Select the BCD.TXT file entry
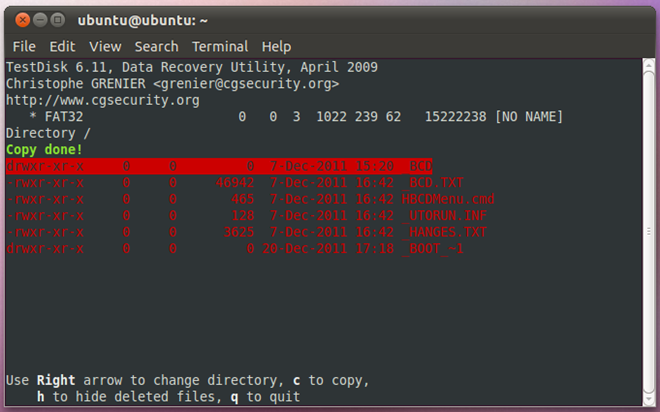This screenshot has height=412, width=660. click(x=222, y=183)
